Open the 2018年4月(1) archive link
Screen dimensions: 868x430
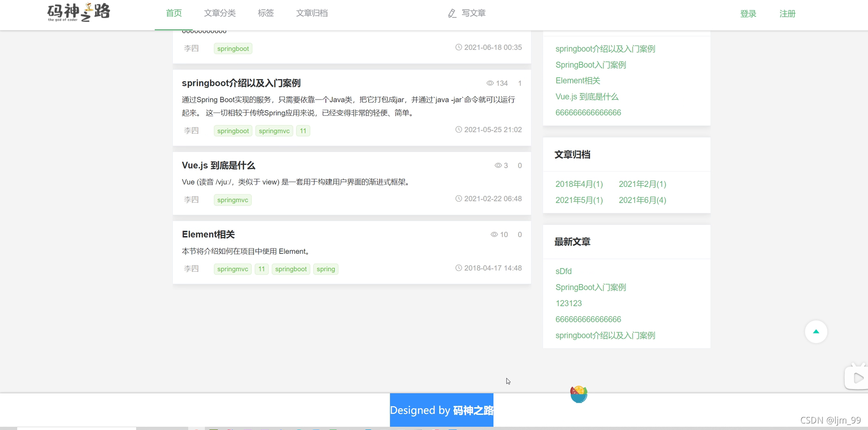[x=579, y=185]
